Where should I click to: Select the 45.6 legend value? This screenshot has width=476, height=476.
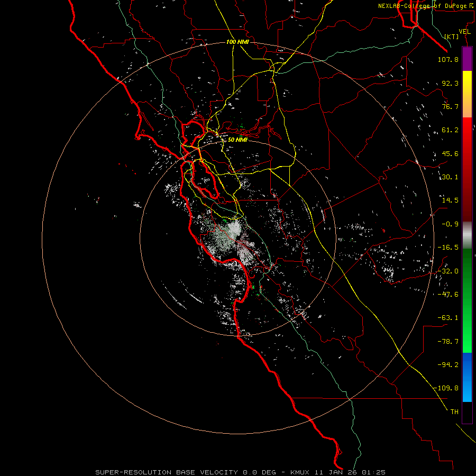450,153
